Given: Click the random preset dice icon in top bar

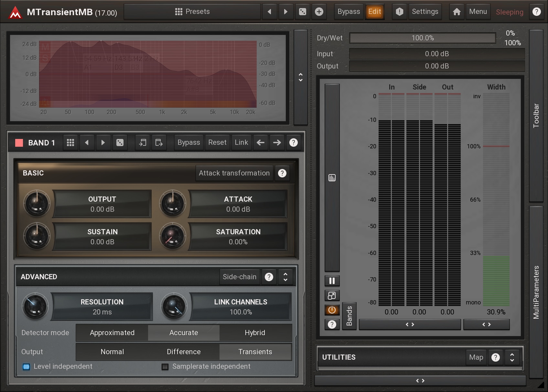Looking at the screenshot, I should pyautogui.click(x=302, y=12).
